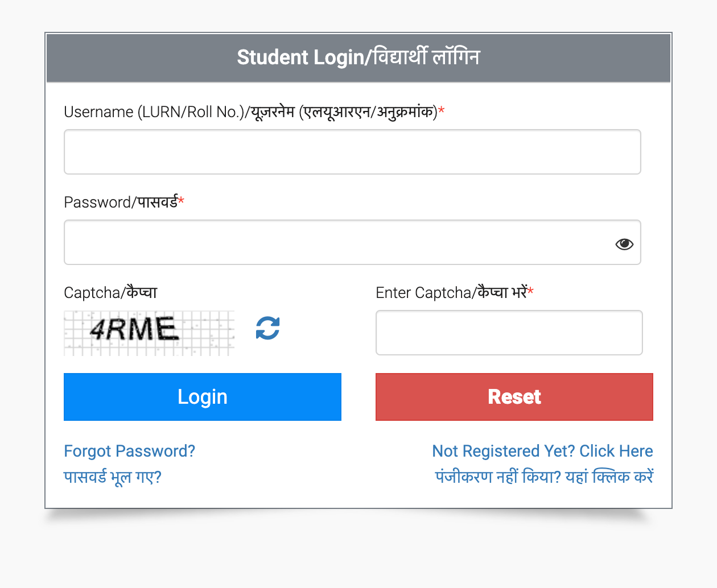Click the red asterisk beside Enter Captcha
The height and width of the screenshot is (588, 717).
[530, 291]
